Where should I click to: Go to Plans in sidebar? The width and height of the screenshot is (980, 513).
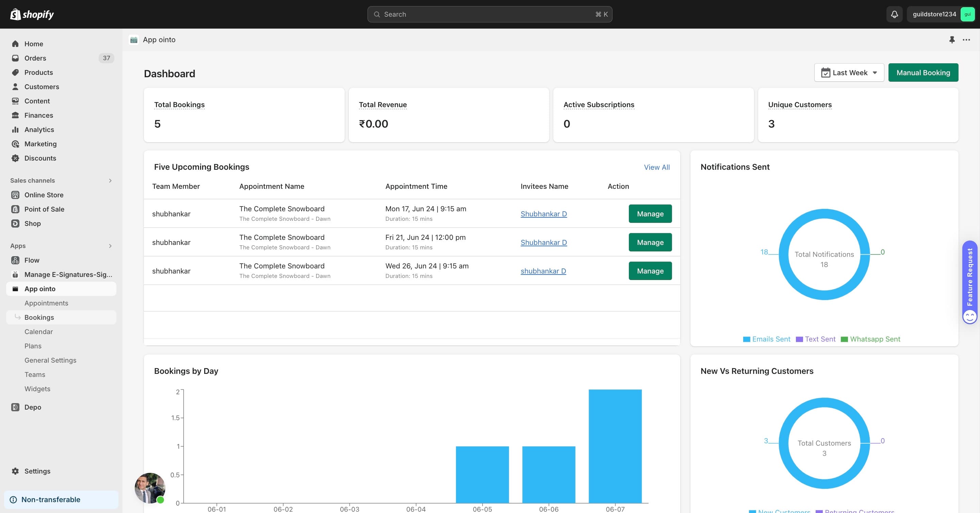33,346
